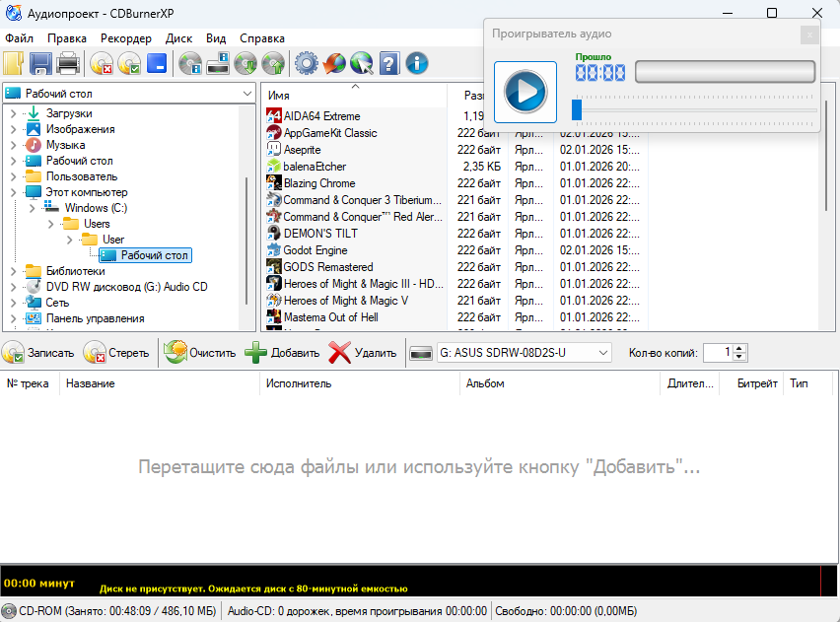Open the Рекордер menu
This screenshot has width=840, height=622.
point(126,38)
